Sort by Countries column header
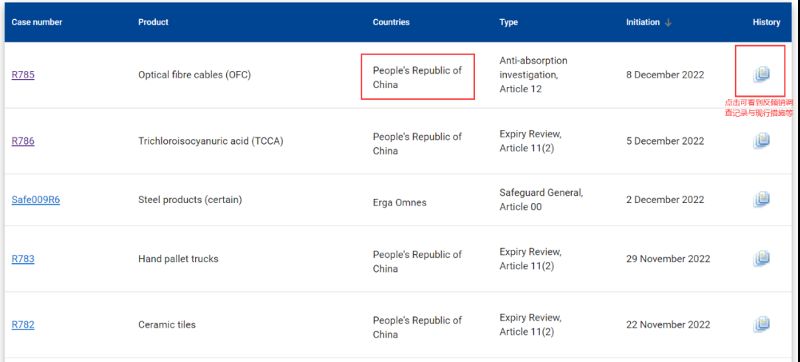This screenshot has width=800, height=362. pos(391,22)
